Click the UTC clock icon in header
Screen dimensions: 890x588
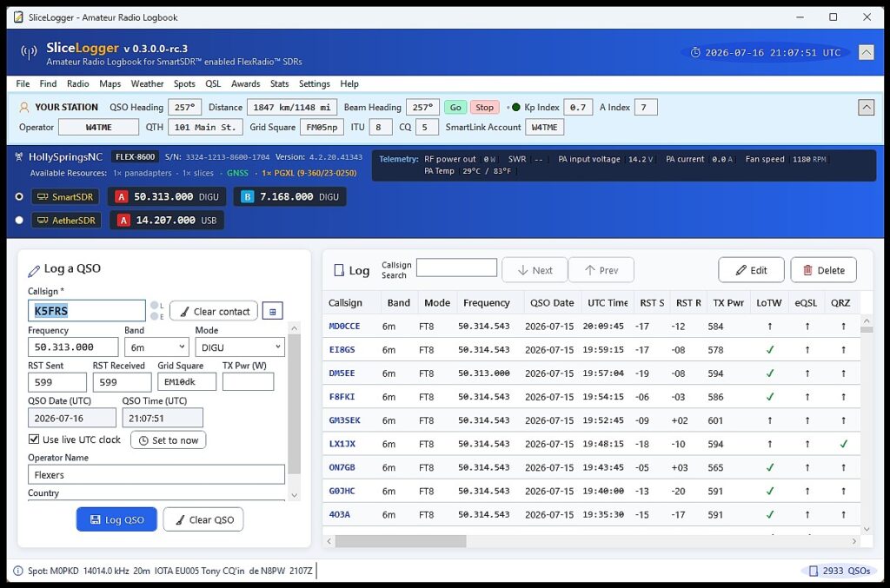[694, 53]
